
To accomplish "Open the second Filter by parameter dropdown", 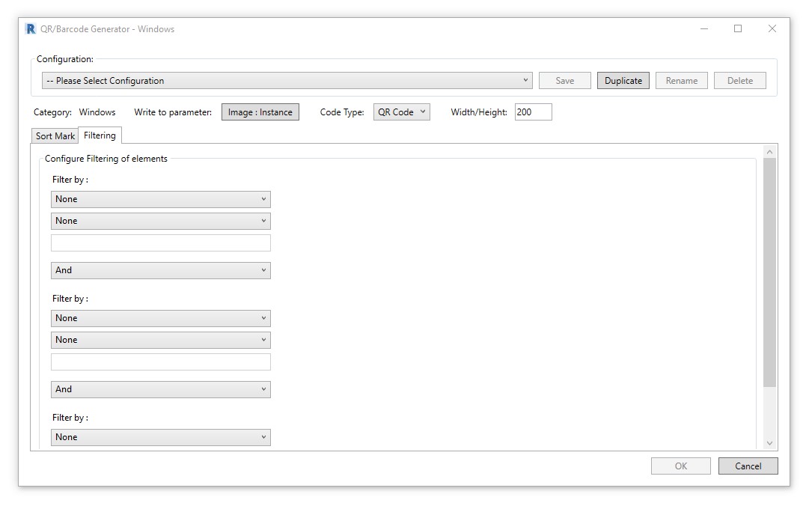I will tap(160, 318).
